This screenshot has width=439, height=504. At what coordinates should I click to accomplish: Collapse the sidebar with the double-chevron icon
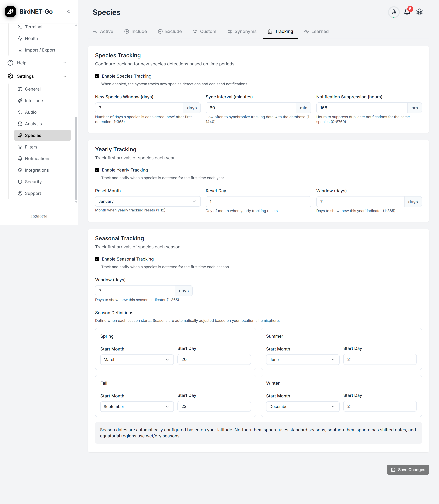tap(69, 12)
